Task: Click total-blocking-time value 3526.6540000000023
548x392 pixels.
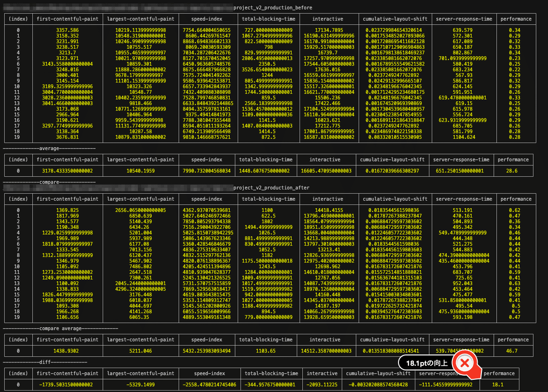Action: click(267, 69)
